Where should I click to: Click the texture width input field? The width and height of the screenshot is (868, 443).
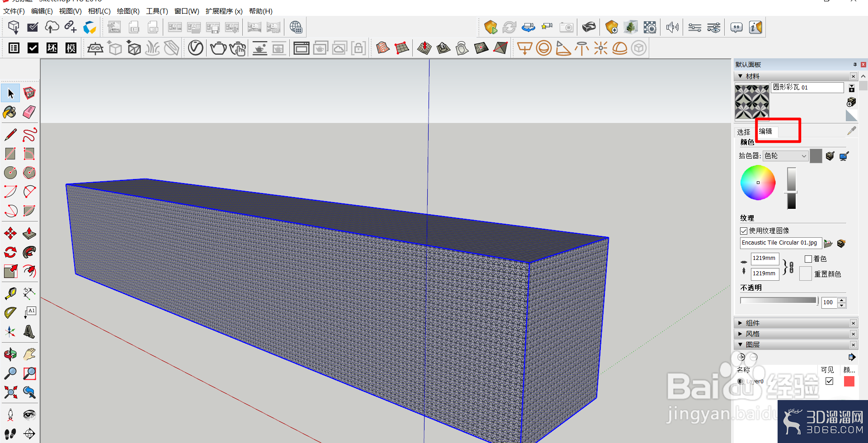click(764, 258)
